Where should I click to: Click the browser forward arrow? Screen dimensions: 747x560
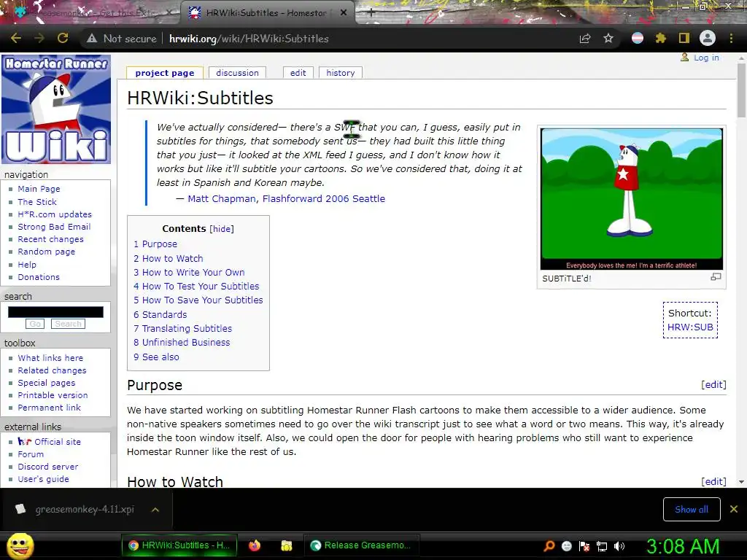pyautogui.click(x=39, y=39)
